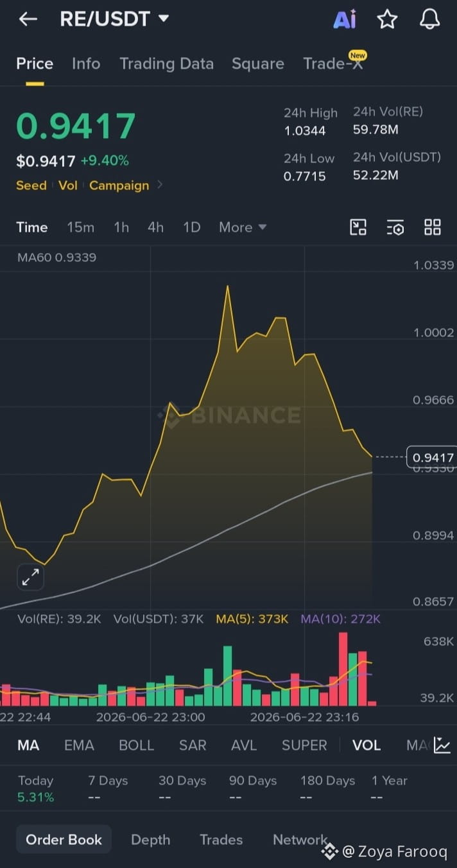Viewport: 457px width, 868px height.
Task: Open the More intervals dropdown
Action: (243, 227)
